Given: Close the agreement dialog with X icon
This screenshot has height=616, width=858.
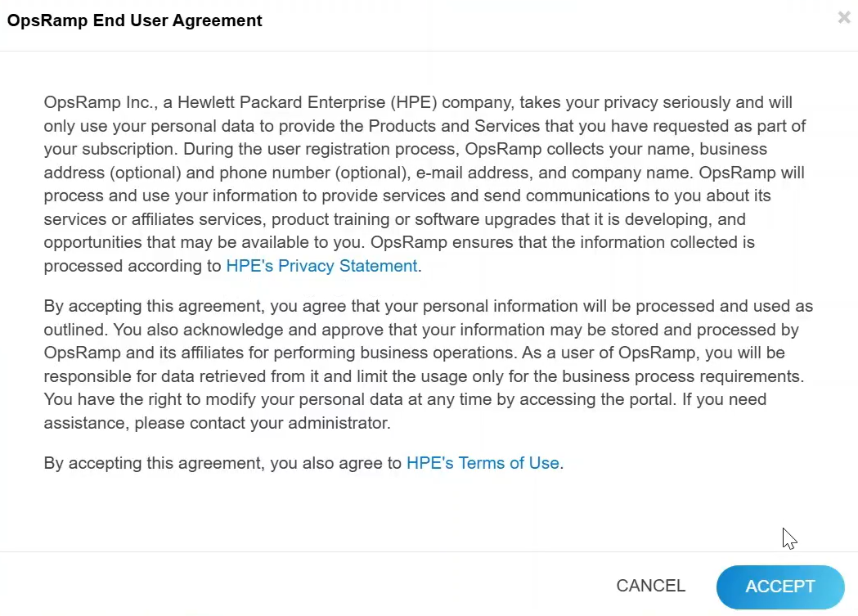Looking at the screenshot, I should 844,18.
